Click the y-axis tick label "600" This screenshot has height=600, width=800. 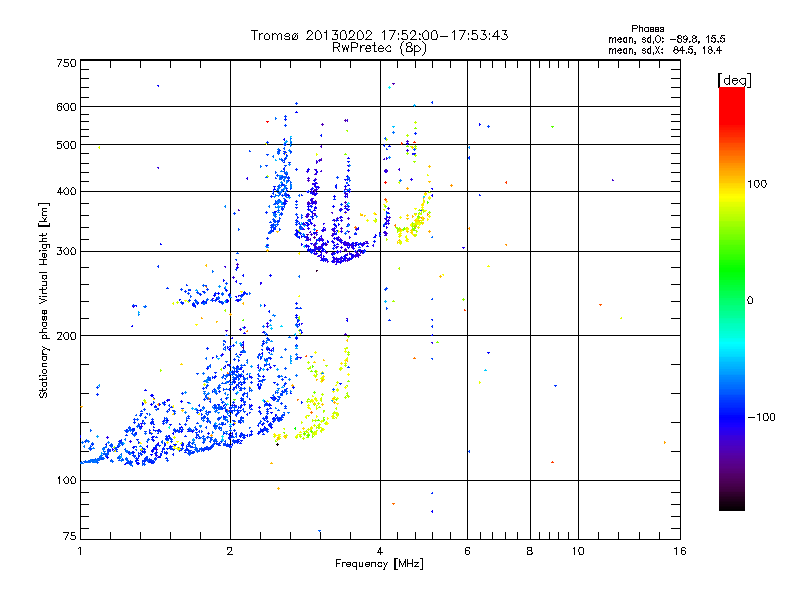tap(66, 107)
